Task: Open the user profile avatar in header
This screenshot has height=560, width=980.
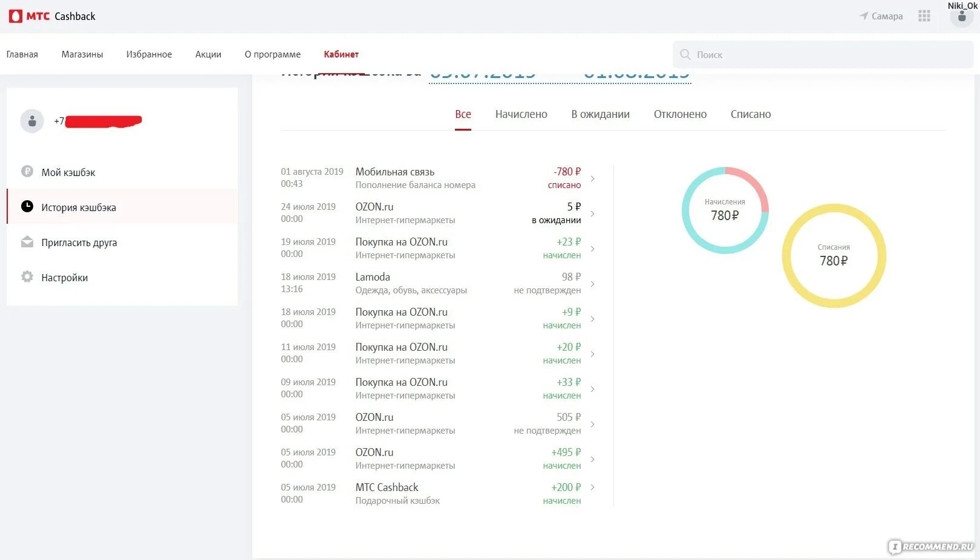Action: [x=961, y=17]
